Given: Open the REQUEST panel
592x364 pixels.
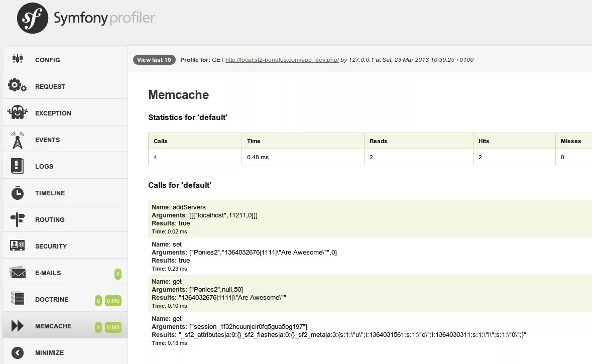Looking at the screenshot, I should (x=65, y=86).
